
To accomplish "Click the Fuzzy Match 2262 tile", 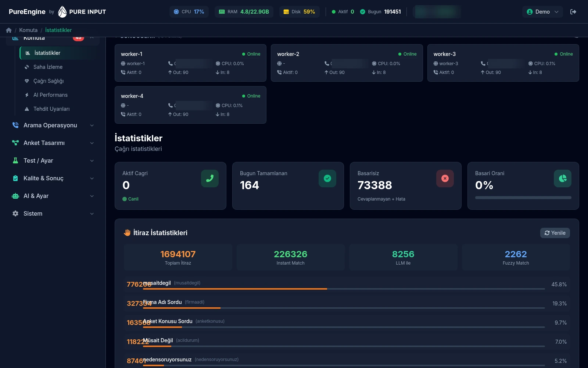I will click(516, 257).
